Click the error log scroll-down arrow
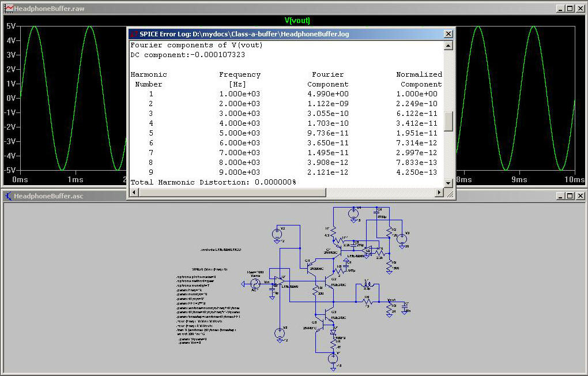The image size is (588, 376). (448, 183)
